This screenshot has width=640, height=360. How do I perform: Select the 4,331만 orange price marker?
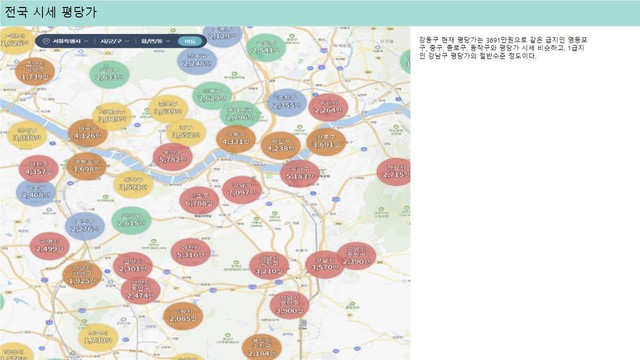[236, 140]
